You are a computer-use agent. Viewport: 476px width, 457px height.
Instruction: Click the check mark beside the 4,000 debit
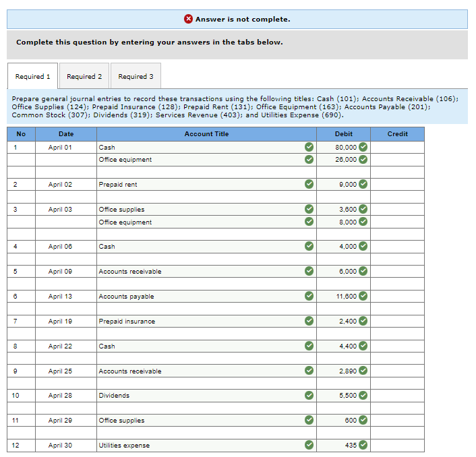click(363, 246)
